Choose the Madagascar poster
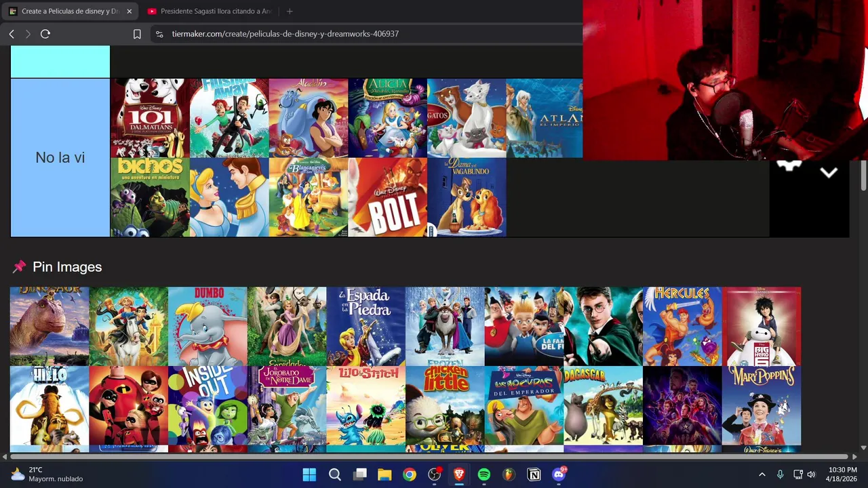This screenshot has width=868, height=488. 603,405
